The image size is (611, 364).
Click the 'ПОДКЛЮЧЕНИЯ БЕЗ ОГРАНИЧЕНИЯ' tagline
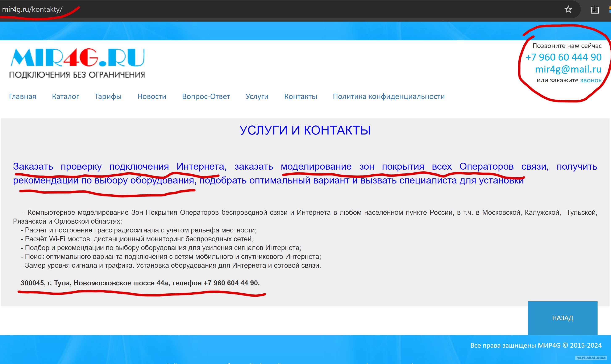tap(77, 75)
